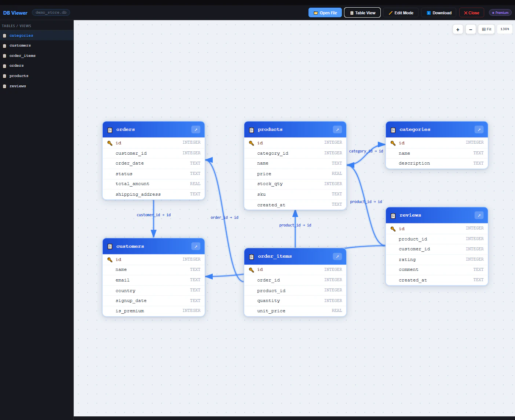The image size is (515, 420).
Task: Open the Premium upgrade badge
Action: (x=500, y=12)
